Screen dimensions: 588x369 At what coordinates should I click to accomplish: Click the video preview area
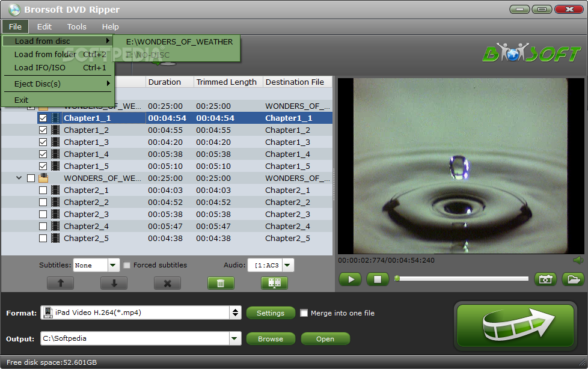[x=461, y=166]
